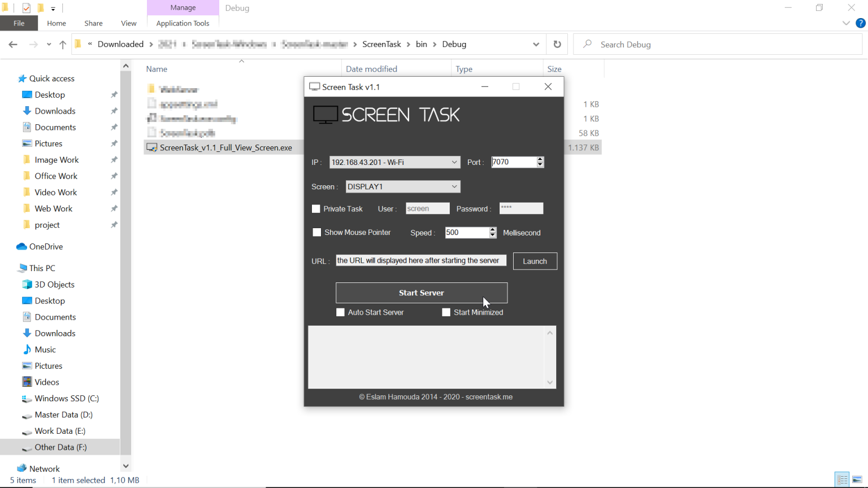The image size is (868, 488).
Task: Click the URL field in Screen Task
Action: [x=420, y=260]
